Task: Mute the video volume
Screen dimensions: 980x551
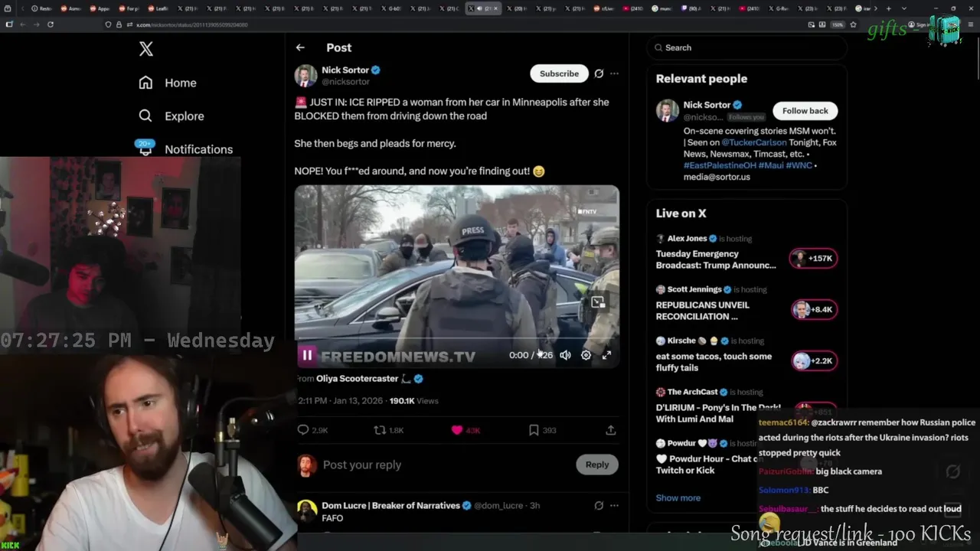Action: pyautogui.click(x=565, y=355)
